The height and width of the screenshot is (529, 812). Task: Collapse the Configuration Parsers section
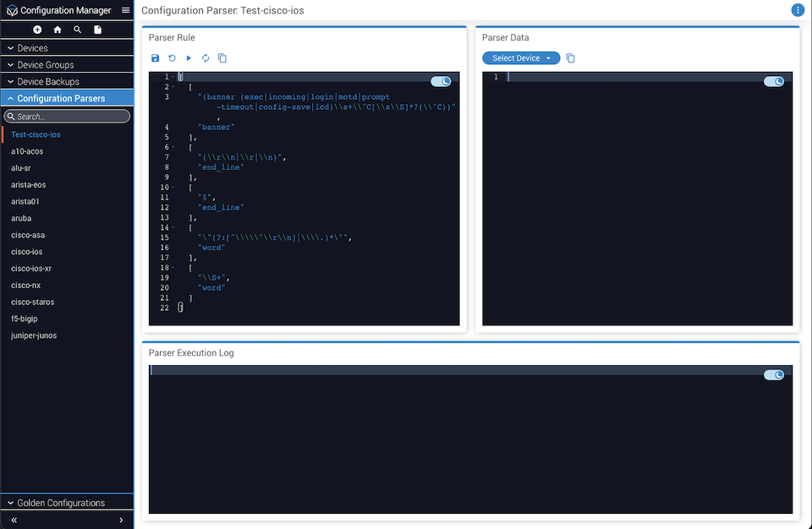(x=67, y=98)
